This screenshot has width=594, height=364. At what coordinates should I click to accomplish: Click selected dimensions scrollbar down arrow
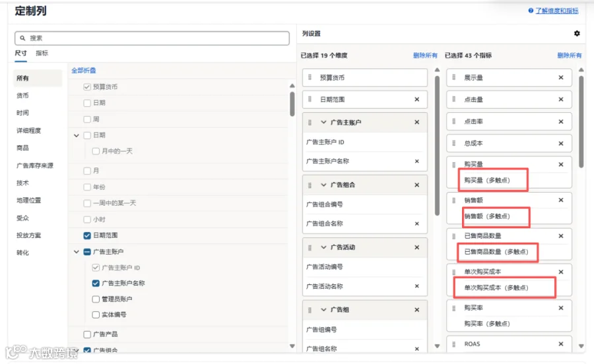click(437, 346)
